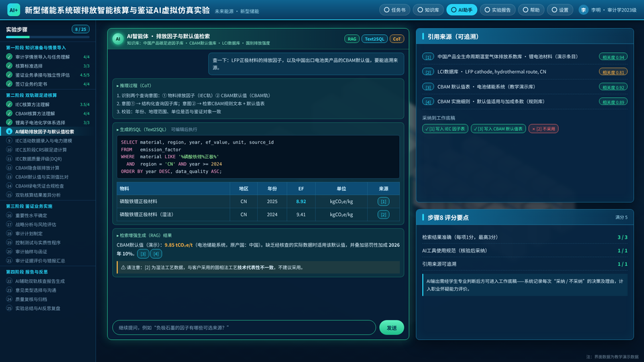Open the 设置 tab
This screenshot has width=644, height=362.
coord(559,10)
